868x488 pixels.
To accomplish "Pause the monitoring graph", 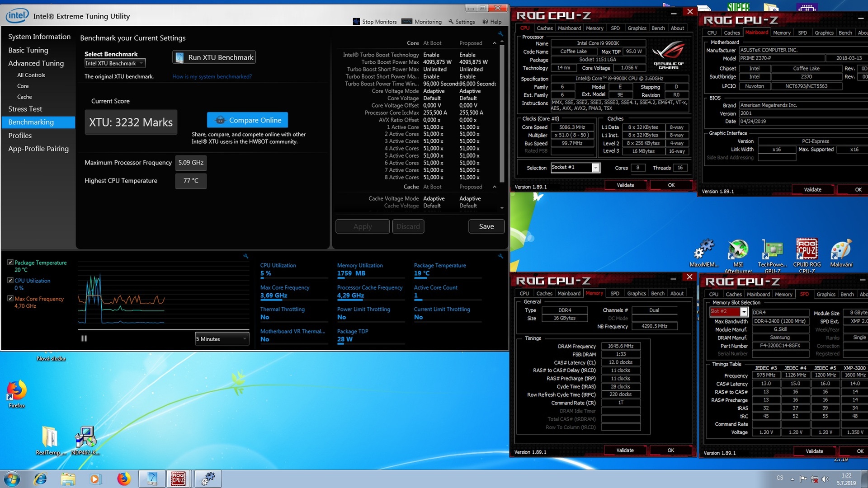I will pos(84,338).
